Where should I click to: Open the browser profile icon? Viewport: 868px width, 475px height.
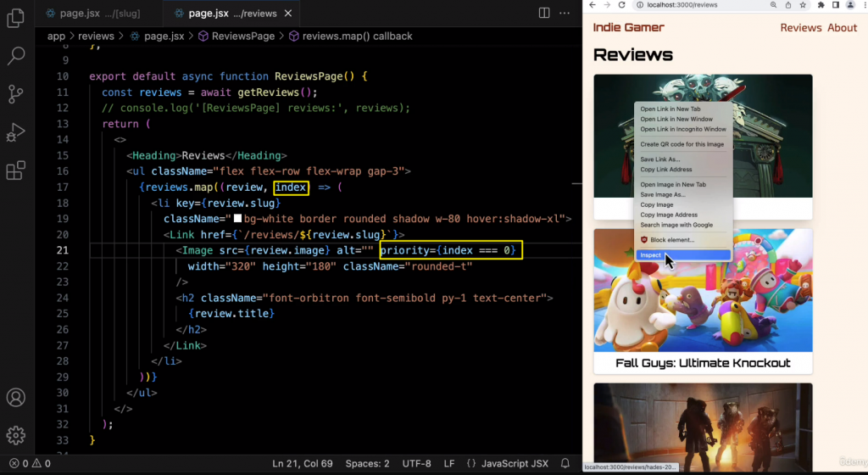pos(850,5)
